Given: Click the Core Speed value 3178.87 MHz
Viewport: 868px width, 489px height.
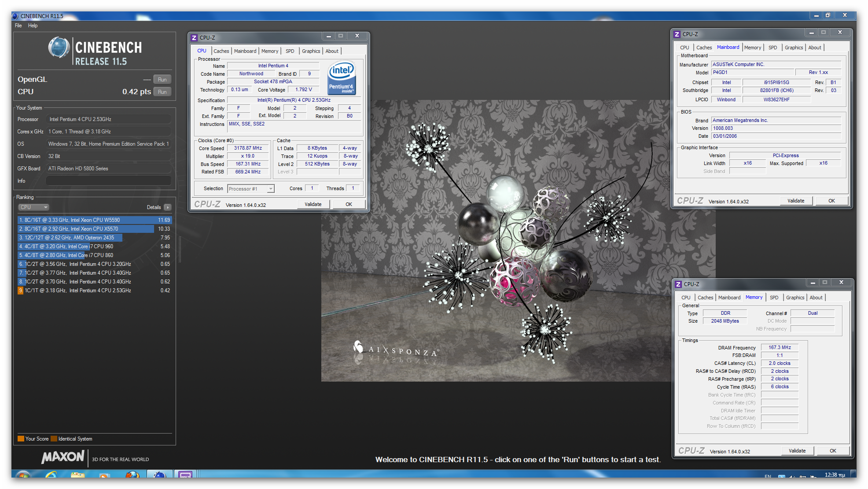Looking at the screenshot, I should click(248, 148).
